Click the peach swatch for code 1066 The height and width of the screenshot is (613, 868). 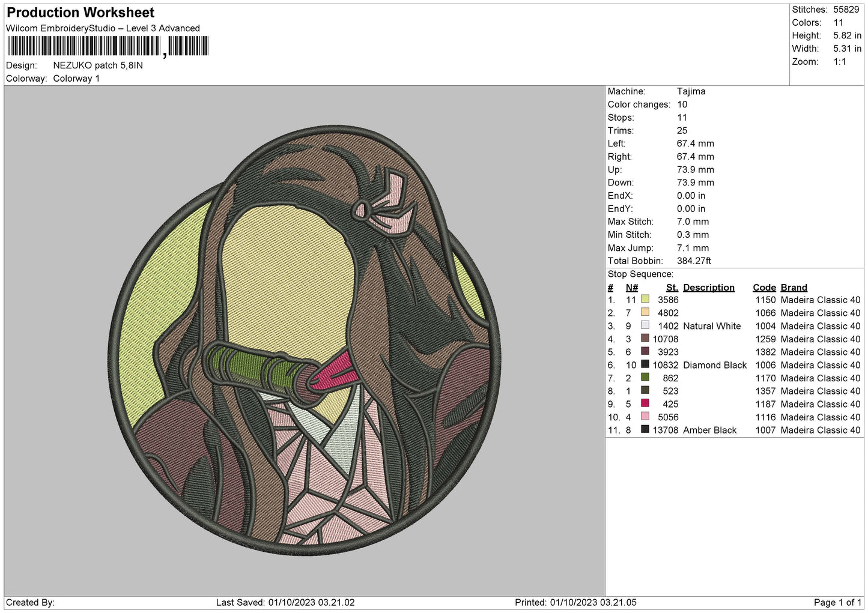pyautogui.click(x=645, y=312)
